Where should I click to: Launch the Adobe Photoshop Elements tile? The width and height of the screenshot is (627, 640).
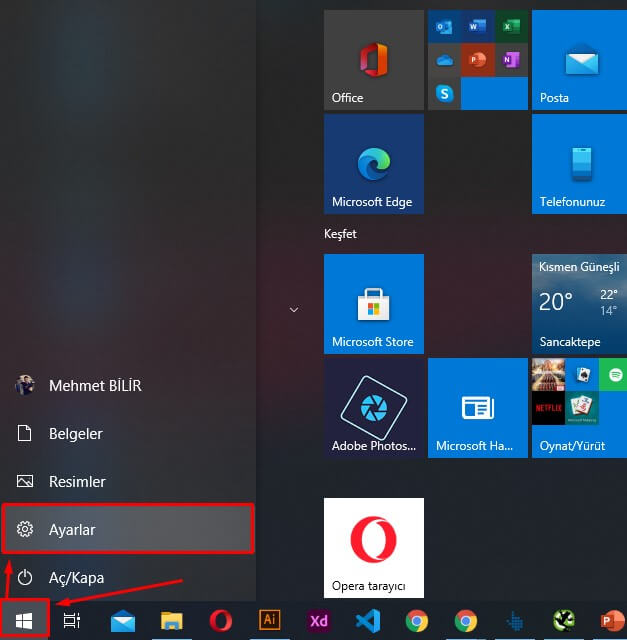374,408
